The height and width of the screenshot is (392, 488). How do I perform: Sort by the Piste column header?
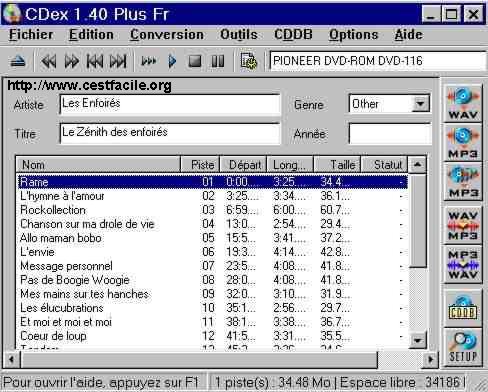pos(200,165)
